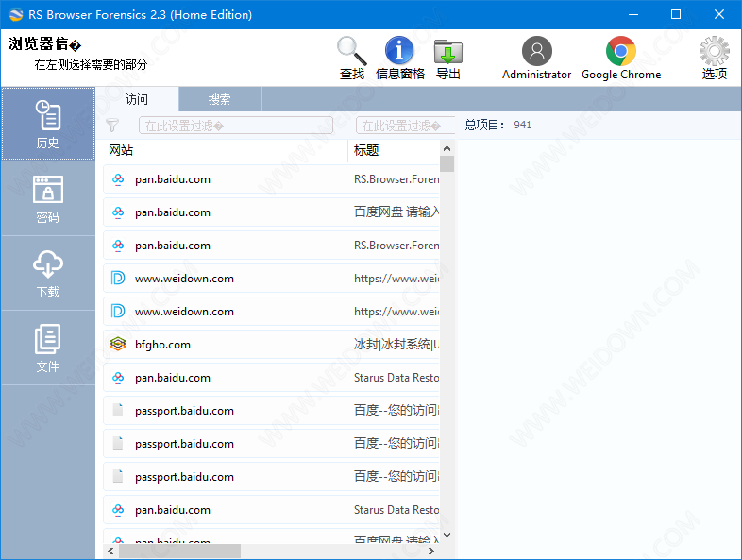The height and width of the screenshot is (560, 742).
Task: Open the 信息窗格 info pane
Action: [x=400, y=58]
